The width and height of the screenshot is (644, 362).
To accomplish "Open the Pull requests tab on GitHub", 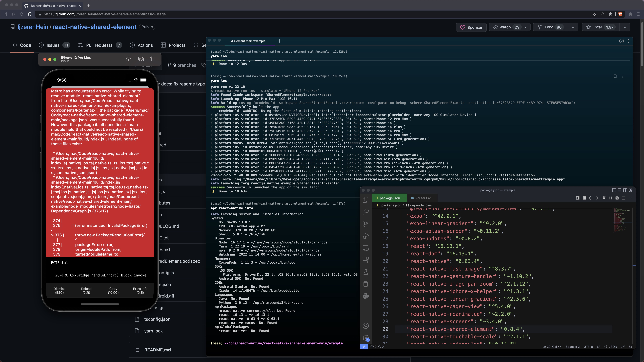I will (x=99, y=45).
